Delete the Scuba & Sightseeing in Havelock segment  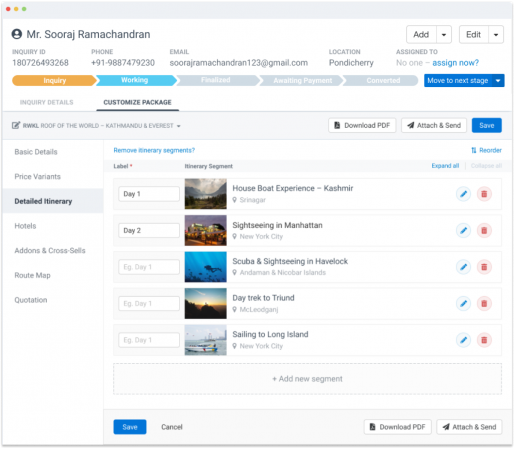484,267
